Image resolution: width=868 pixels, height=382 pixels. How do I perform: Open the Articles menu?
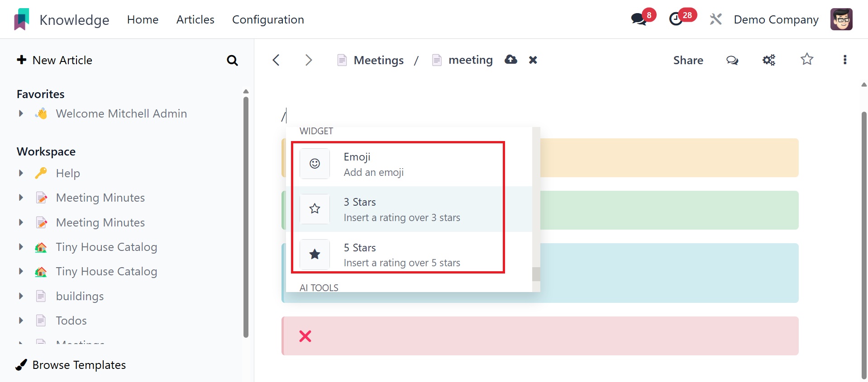[x=195, y=19]
